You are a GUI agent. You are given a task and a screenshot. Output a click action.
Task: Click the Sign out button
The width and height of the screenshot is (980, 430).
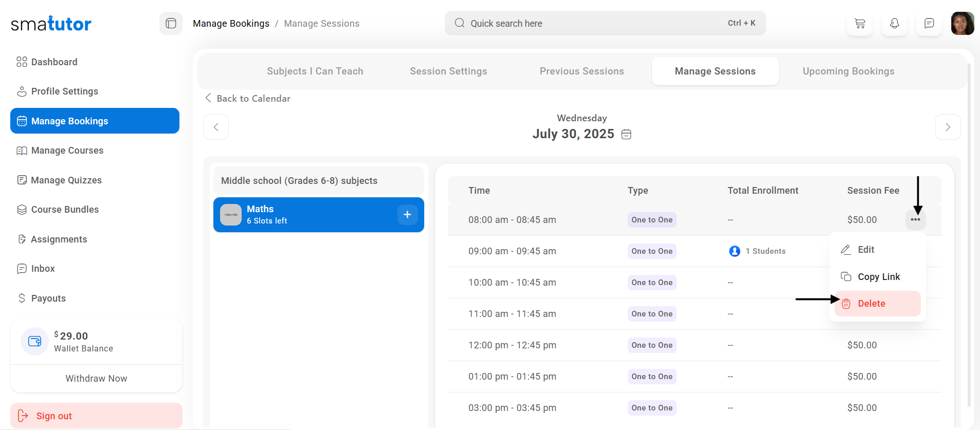point(96,416)
